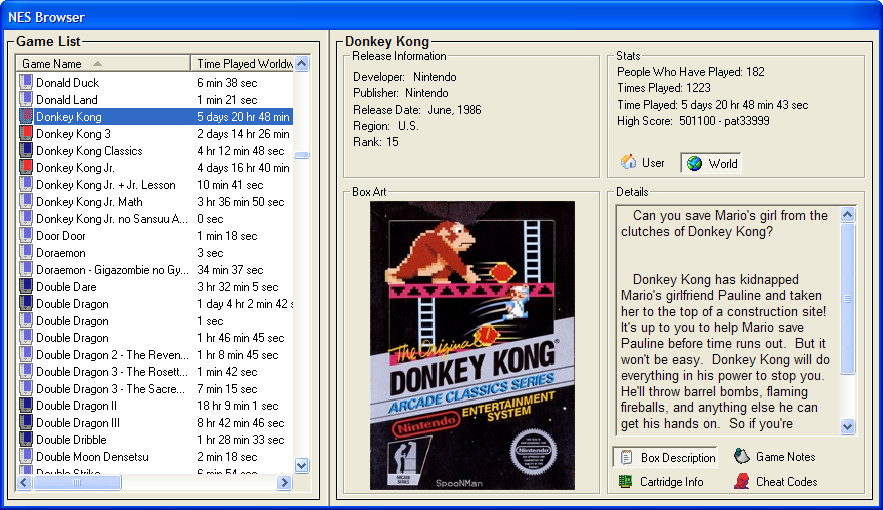Click game list vertical scrollbar thumb
The image size is (883, 510).
click(x=302, y=155)
